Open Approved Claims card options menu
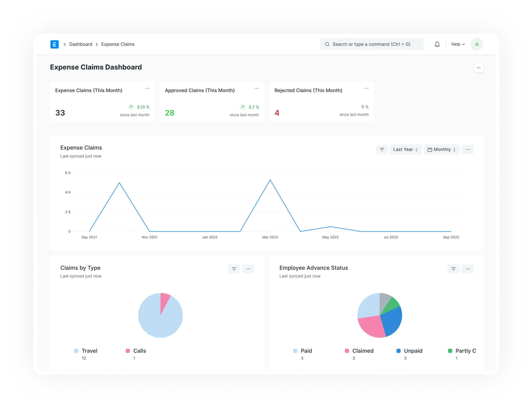This screenshot has height=407, width=532. pos(257,89)
